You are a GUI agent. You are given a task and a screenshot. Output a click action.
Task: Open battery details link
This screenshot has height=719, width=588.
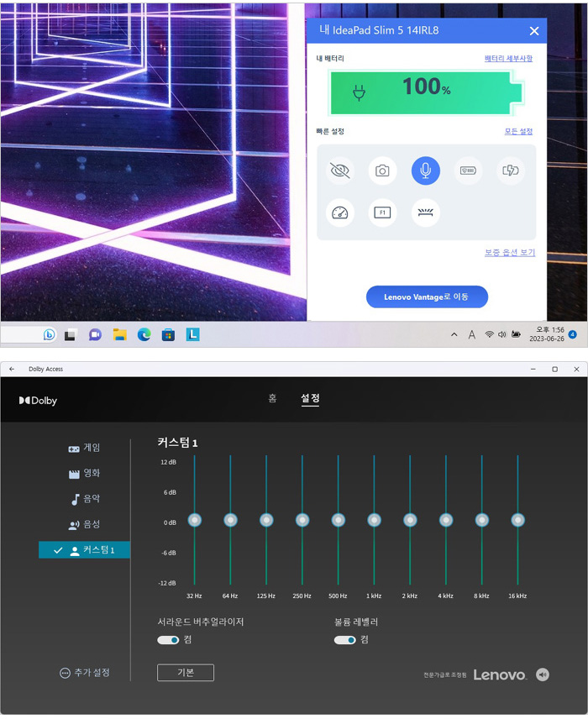click(509, 58)
